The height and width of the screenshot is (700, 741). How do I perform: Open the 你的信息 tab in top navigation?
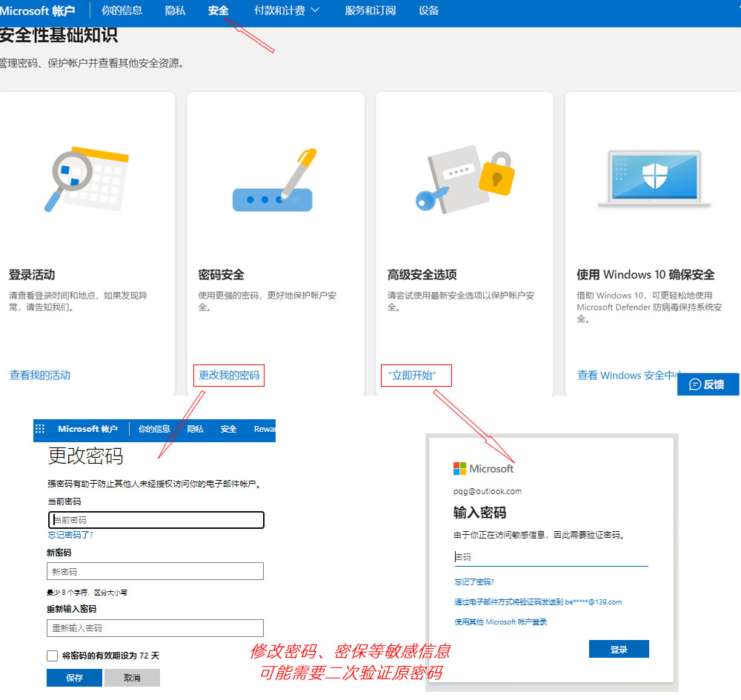click(122, 10)
